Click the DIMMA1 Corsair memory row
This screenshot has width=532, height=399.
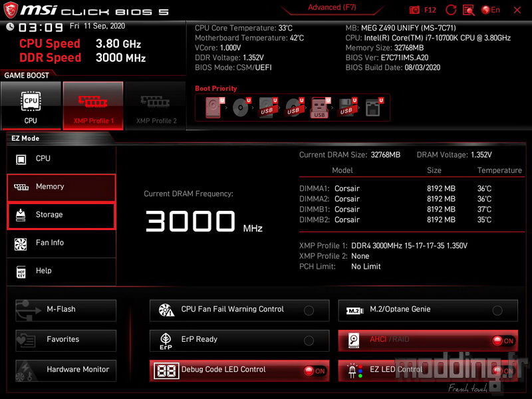tap(396, 189)
